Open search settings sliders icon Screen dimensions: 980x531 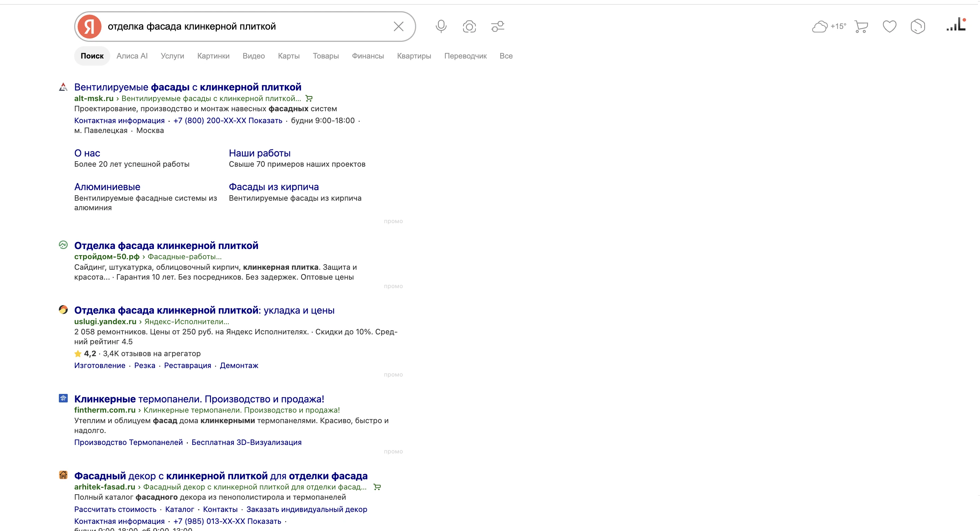[497, 26]
